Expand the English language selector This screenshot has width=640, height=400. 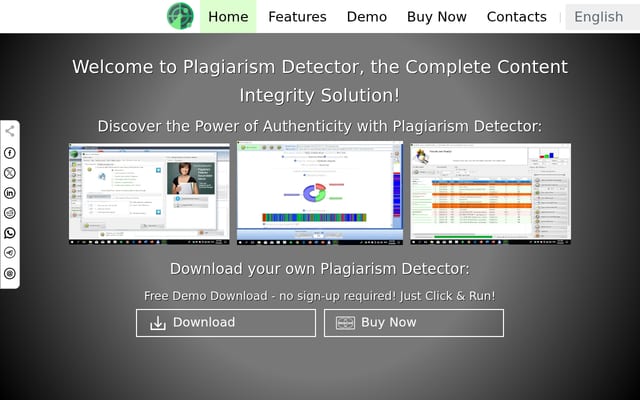pos(602,17)
